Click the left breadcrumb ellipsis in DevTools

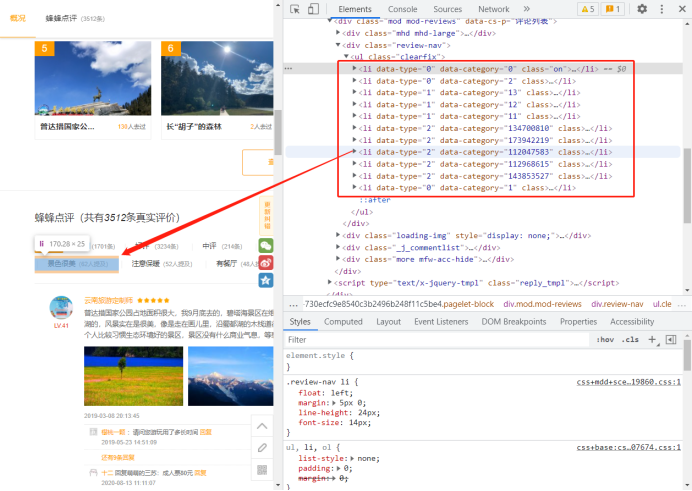293,304
